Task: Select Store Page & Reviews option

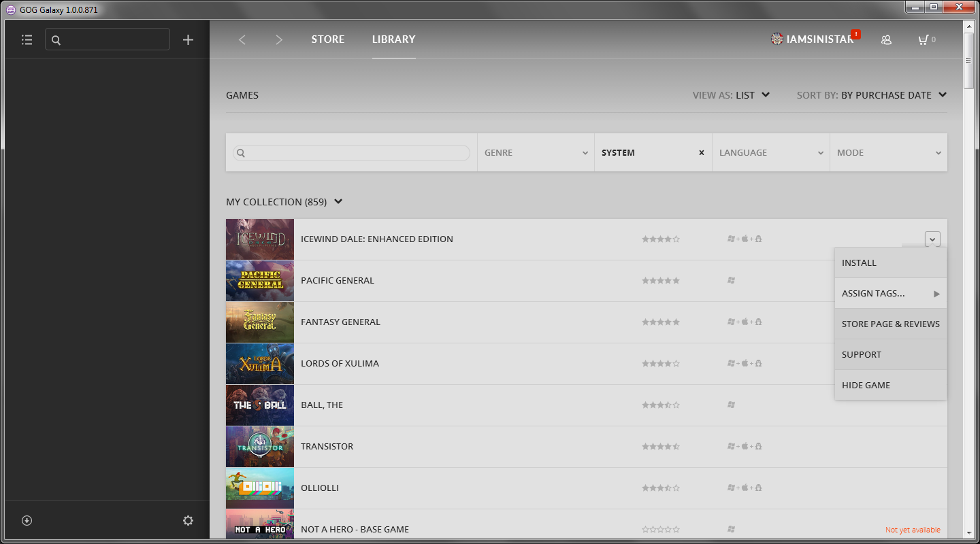Action: tap(890, 324)
